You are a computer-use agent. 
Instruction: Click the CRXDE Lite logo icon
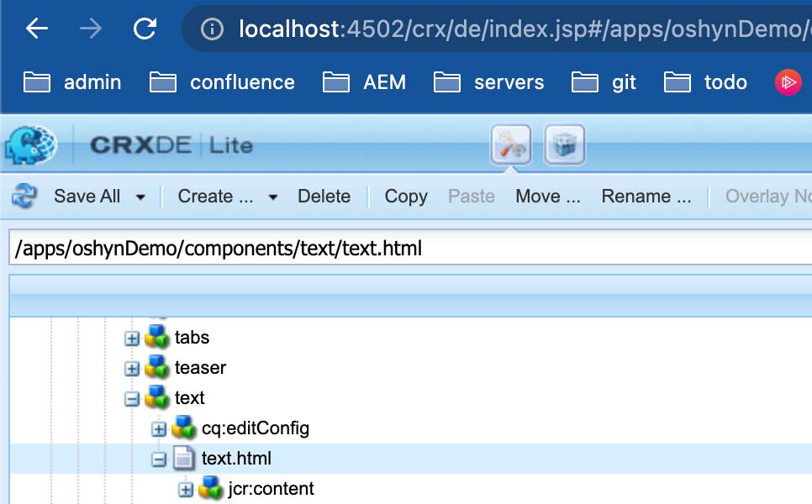pos(30,144)
